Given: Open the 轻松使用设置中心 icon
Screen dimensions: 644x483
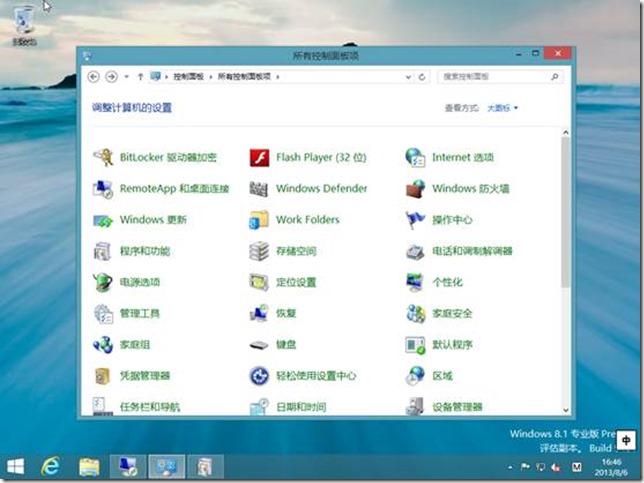Looking at the screenshot, I should click(x=259, y=376).
